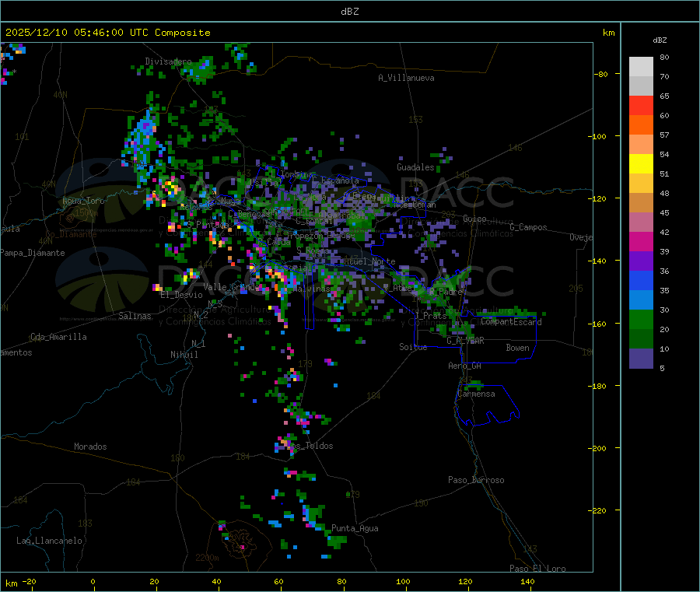700x592 pixels.
Task: Click the -200 tick on the right axis
Action: click(x=599, y=448)
